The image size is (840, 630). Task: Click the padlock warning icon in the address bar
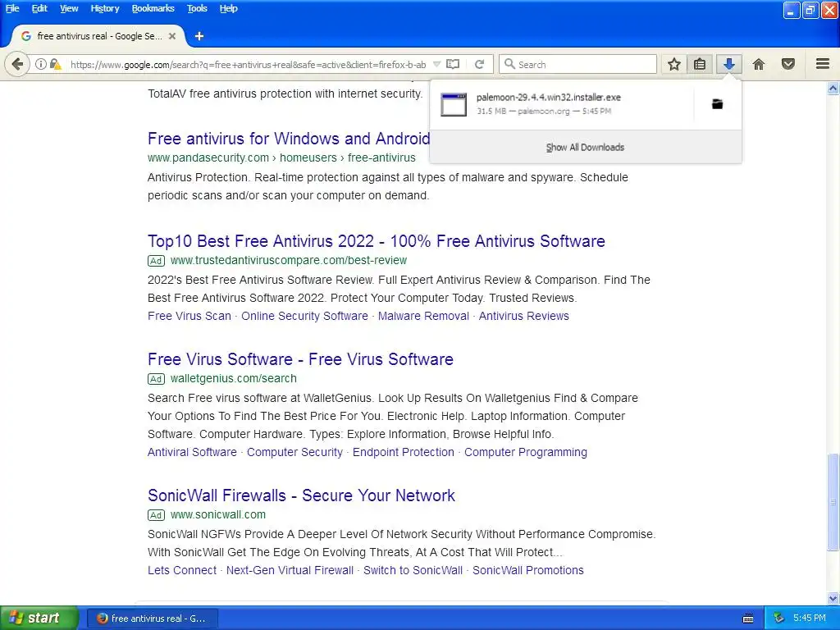(x=55, y=64)
